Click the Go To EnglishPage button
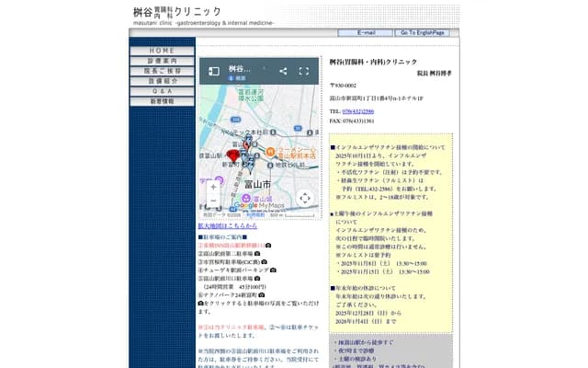The image size is (588, 368). coord(423,33)
